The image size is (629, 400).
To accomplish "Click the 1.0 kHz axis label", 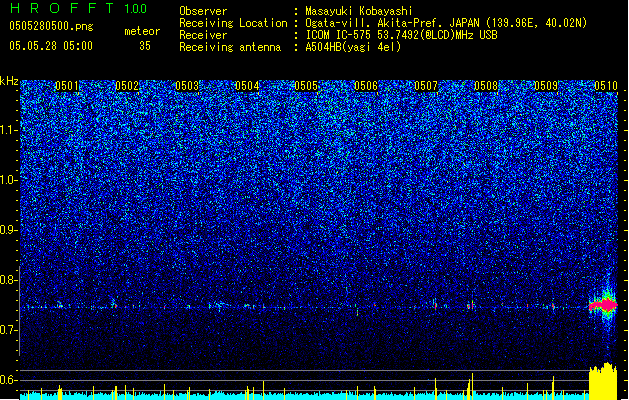I will pos(9,180).
